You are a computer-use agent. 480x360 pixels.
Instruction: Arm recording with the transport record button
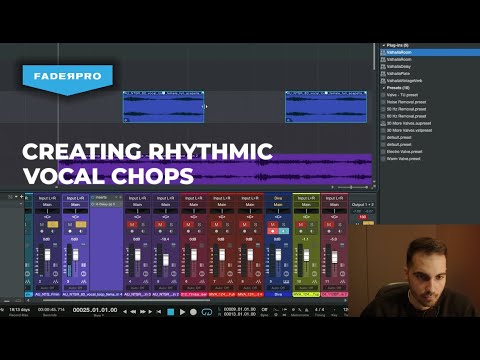193,312
